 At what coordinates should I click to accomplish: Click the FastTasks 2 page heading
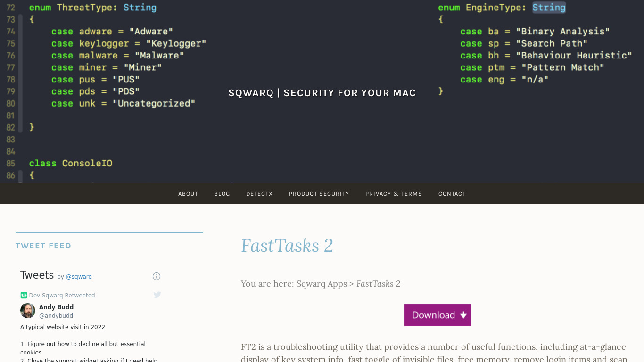(x=287, y=246)
